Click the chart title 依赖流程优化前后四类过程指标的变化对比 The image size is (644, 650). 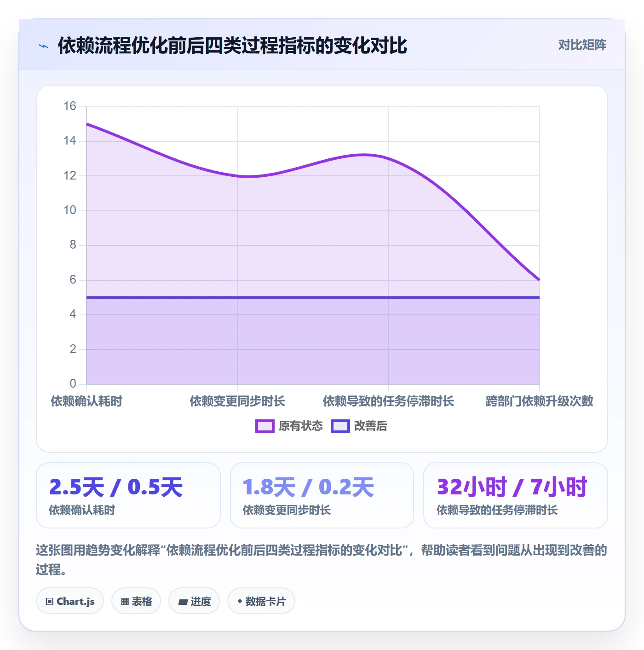pyautogui.click(x=232, y=46)
